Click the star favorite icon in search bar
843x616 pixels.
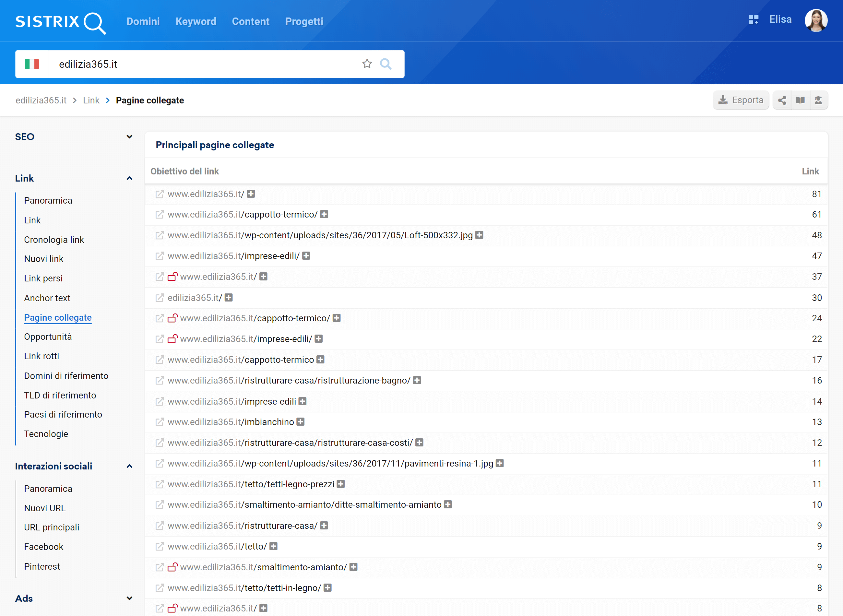[367, 64]
